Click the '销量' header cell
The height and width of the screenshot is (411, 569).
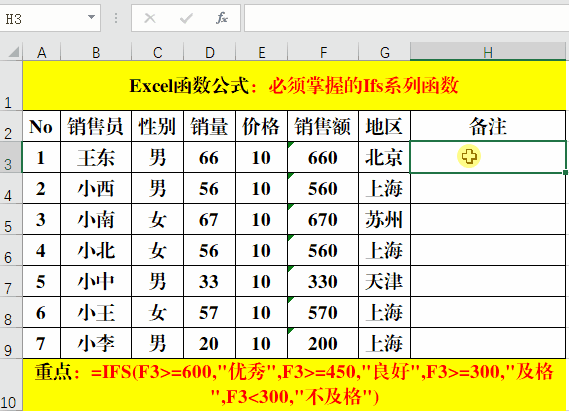point(210,126)
